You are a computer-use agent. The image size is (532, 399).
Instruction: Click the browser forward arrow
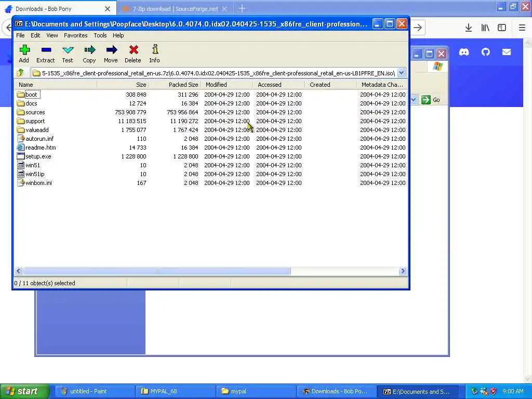click(418, 28)
